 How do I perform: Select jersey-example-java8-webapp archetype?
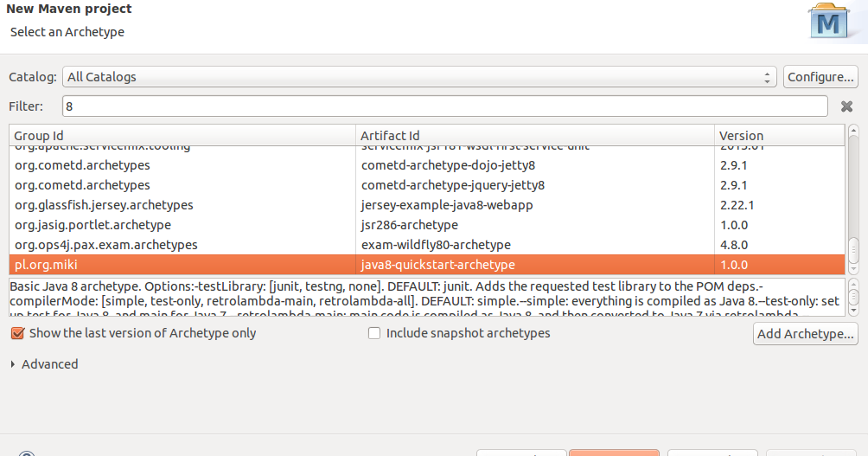coord(427,205)
